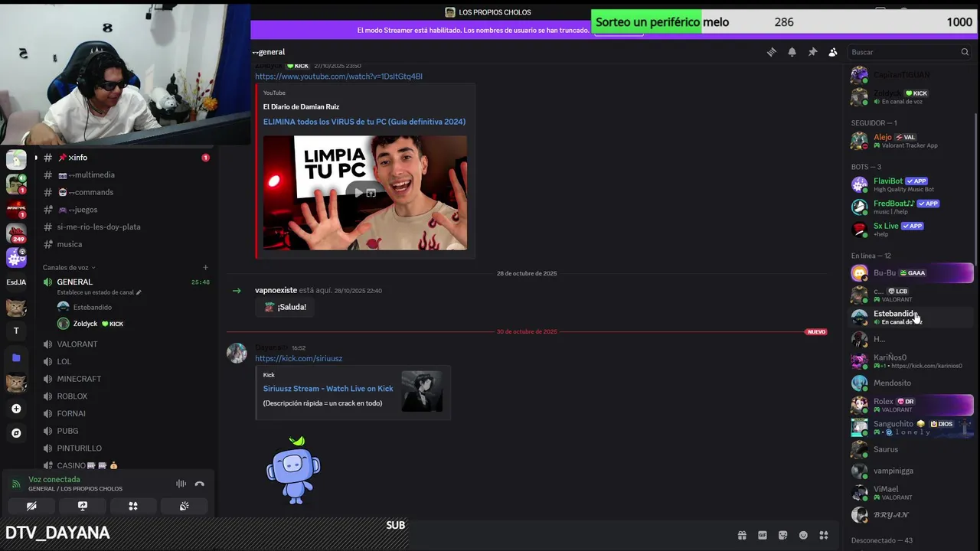Click the search magnifier icon
This screenshot has width=980, height=551.
click(965, 52)
